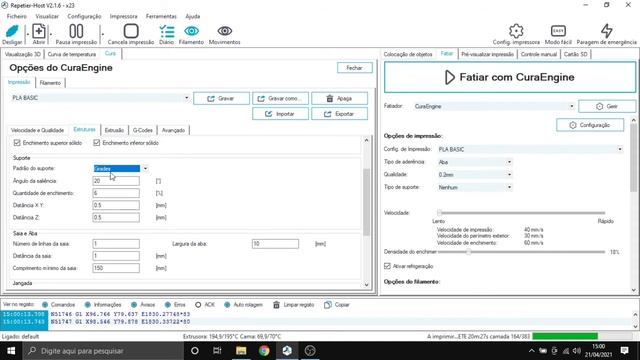Screen dimensions: 640x360
Task: Click the Gerir button next to Fatiador
Action: 607,106
